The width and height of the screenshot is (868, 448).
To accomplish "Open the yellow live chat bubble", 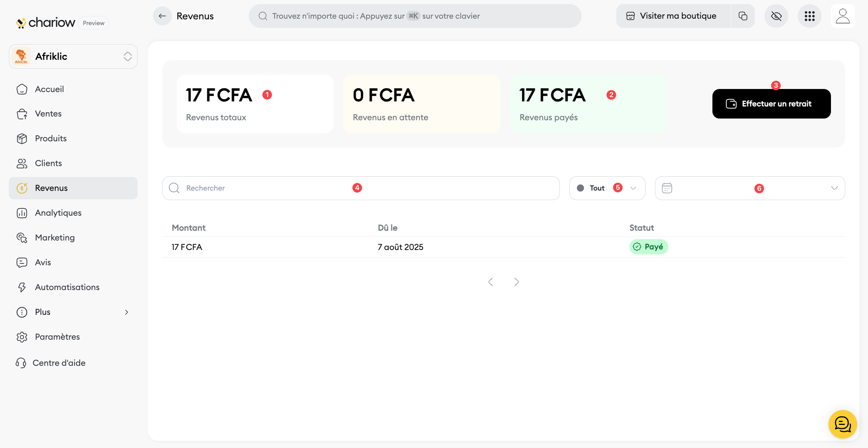I will tap(843, 424).
